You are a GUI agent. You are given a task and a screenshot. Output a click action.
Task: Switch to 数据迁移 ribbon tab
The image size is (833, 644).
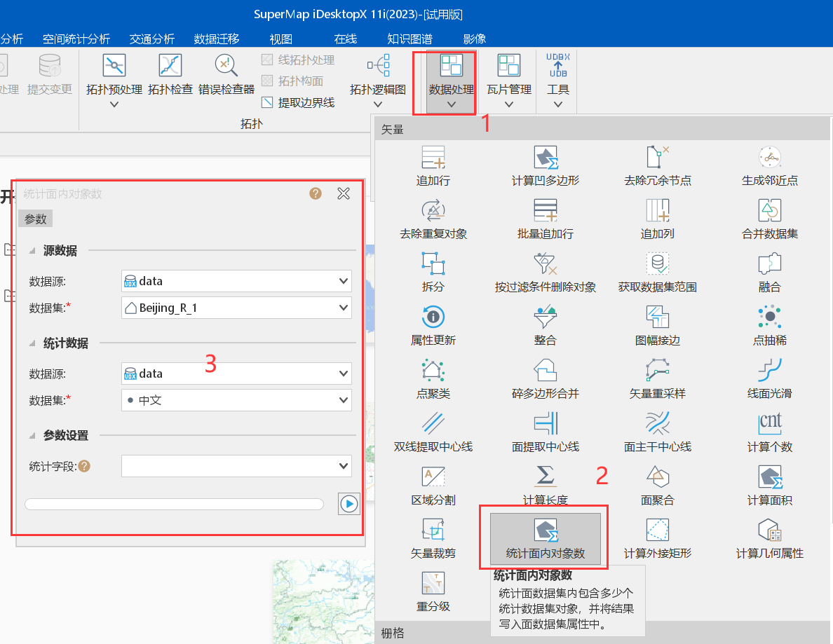217,39
